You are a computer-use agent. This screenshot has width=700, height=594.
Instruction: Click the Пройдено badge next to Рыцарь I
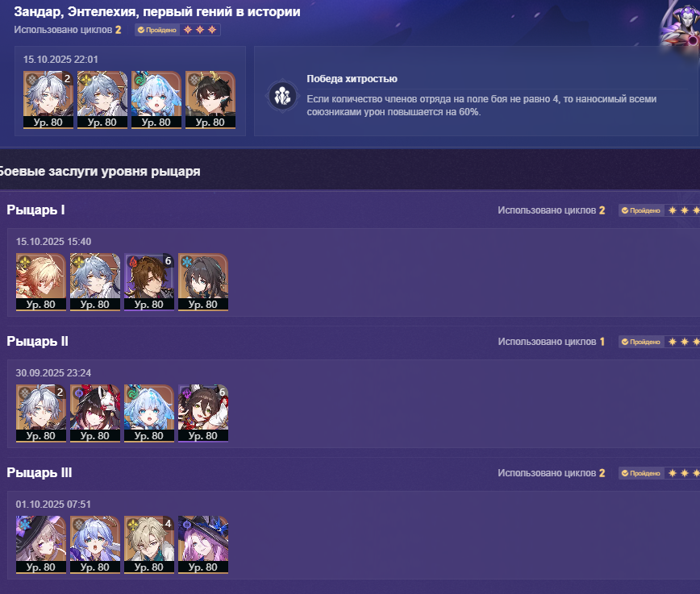(641, 210)
